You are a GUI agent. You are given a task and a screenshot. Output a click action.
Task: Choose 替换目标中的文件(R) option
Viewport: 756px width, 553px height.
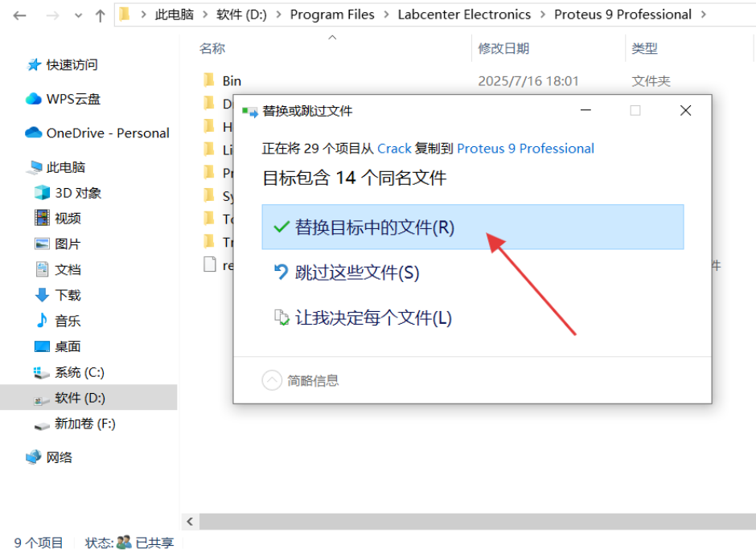[x=473, y=227]
